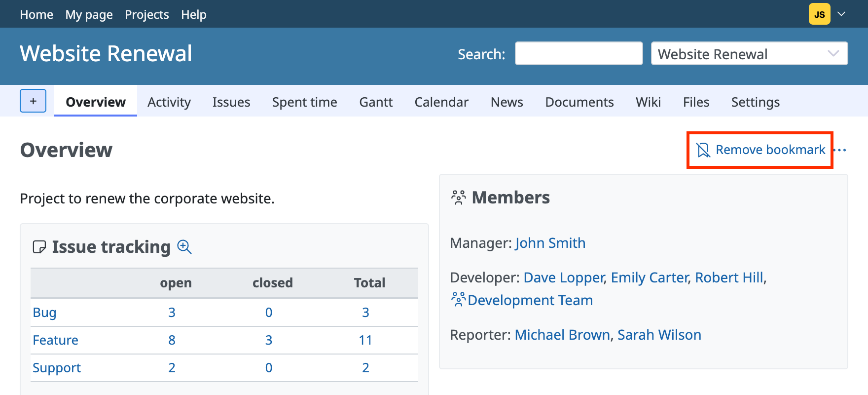Image resolution: width=868 pixels, height=395 pixels.
Task: Open Emily Carter's profile link
Action: pos(650,277)
